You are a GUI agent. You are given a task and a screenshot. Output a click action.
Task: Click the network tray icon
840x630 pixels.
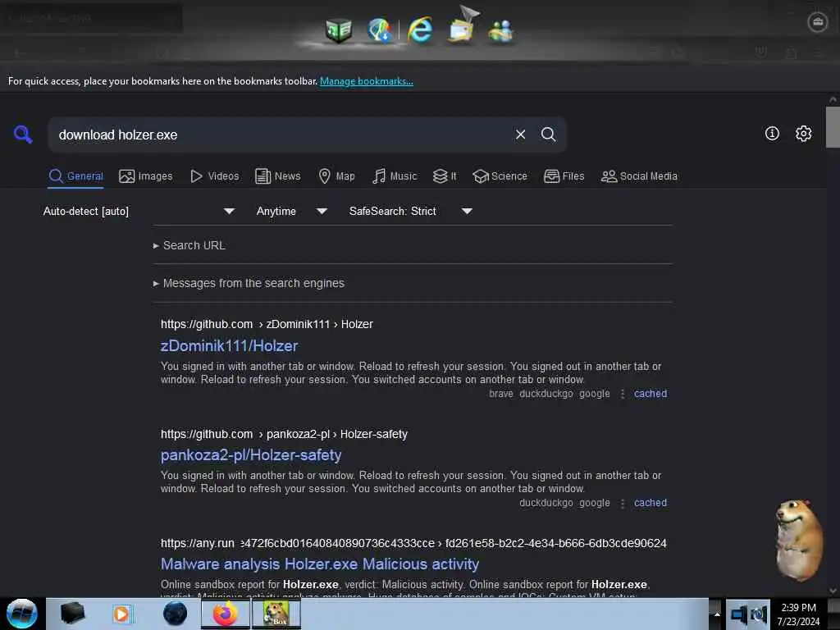coord(739,614)
